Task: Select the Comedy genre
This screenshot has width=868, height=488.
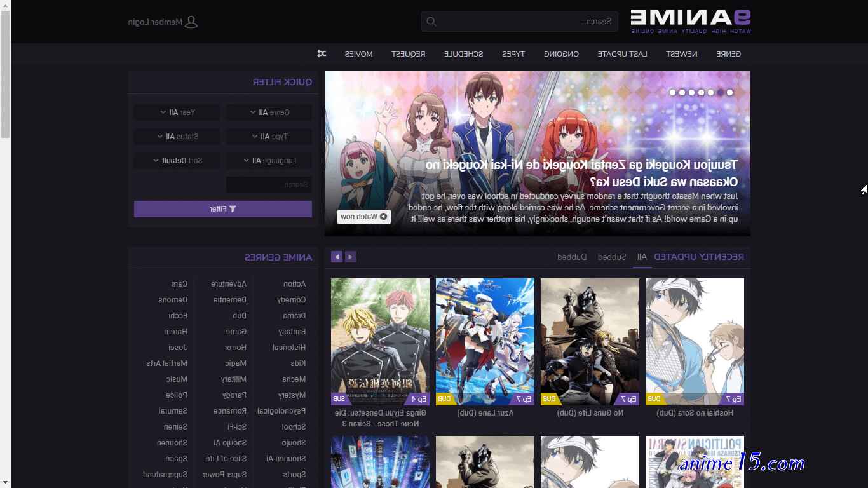Action: click(x=292, y=300)
